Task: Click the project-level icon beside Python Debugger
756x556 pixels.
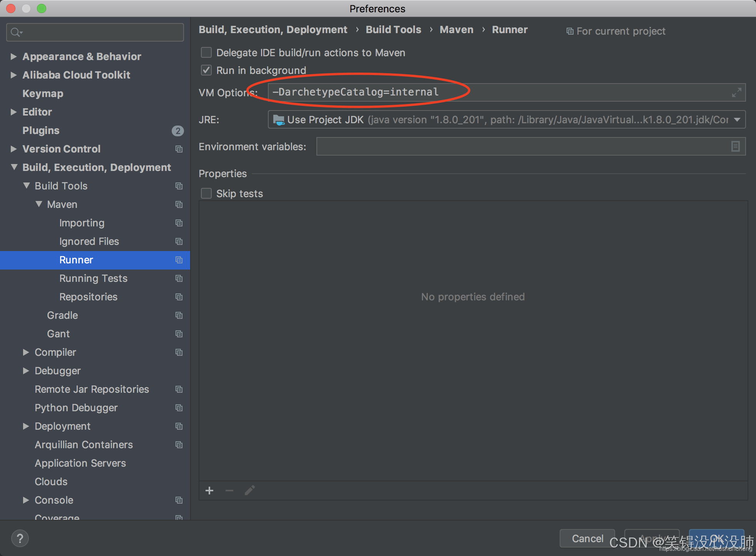Action: 179,408
